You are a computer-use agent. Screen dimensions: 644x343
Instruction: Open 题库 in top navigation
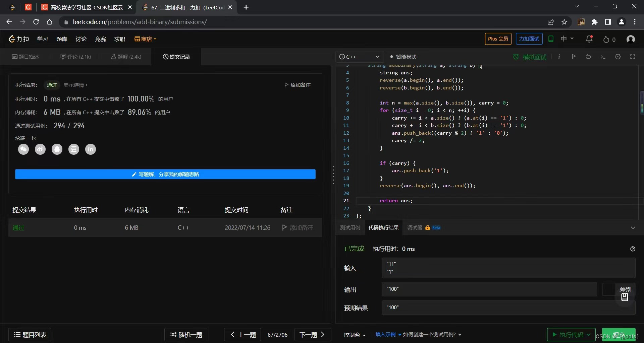coord(62,39)
